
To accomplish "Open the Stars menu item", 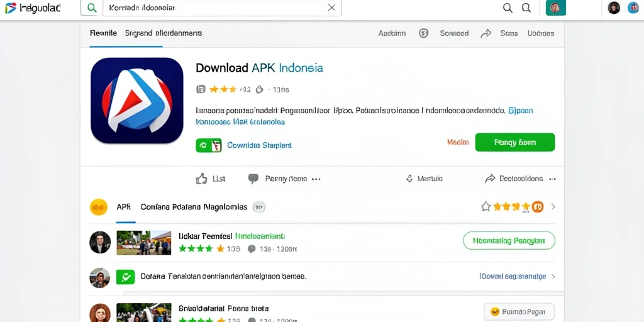I will 509,33.
